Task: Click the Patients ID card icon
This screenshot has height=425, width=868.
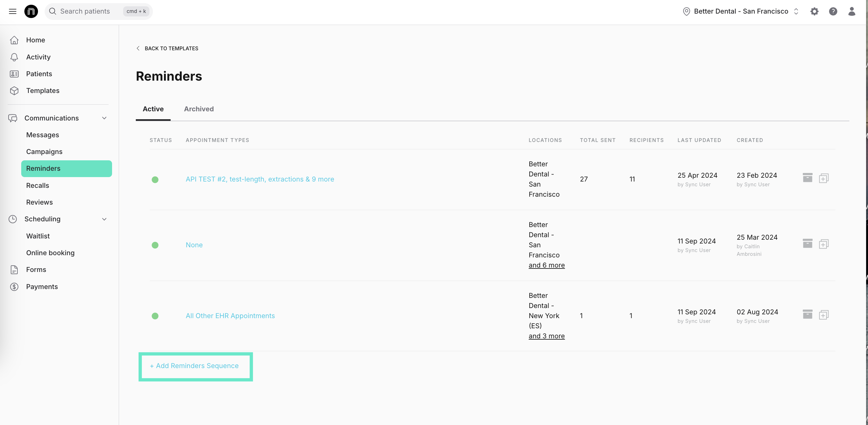Action: [14, 74]
